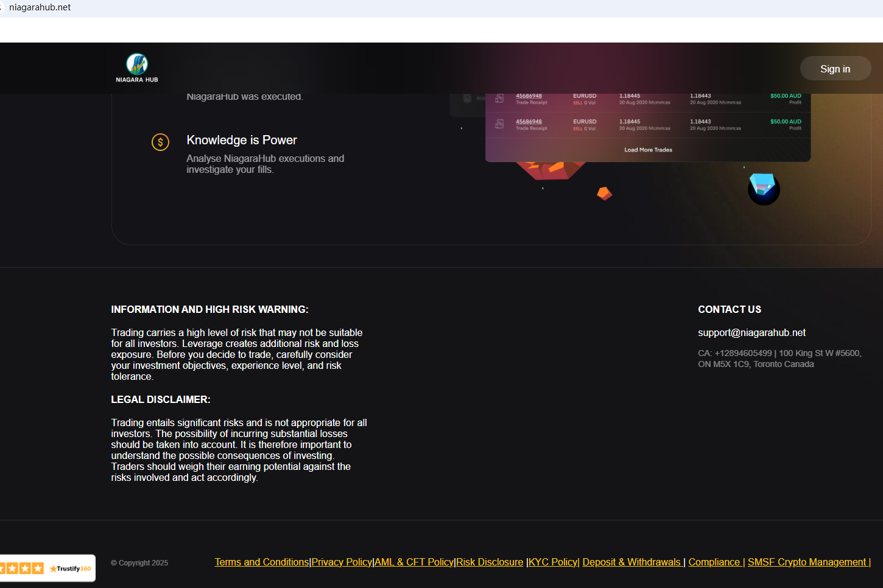
Task: Open the Privacy Policy link
Action: (x=342, y=562)
